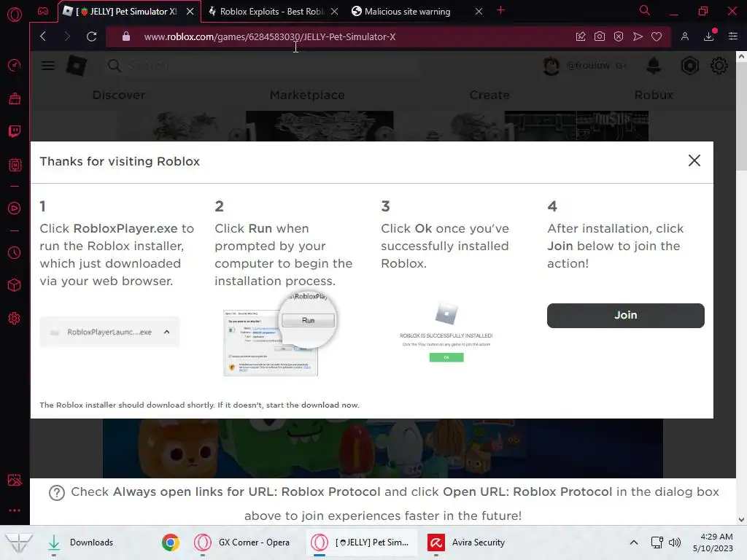Screen dimensions: 747x560
Task: Open Roblox hamburger navigation menu
Action: 48,66
